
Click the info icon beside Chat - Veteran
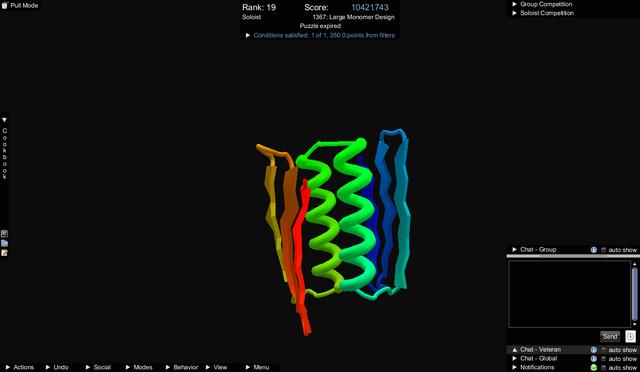coord(593,350)
